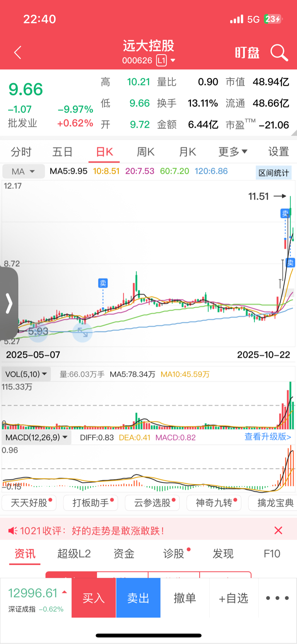Image resolution: width=297 pixels, height=644 pixels.
Task: Add stock via +自选
Action: (x=233, y=598)
